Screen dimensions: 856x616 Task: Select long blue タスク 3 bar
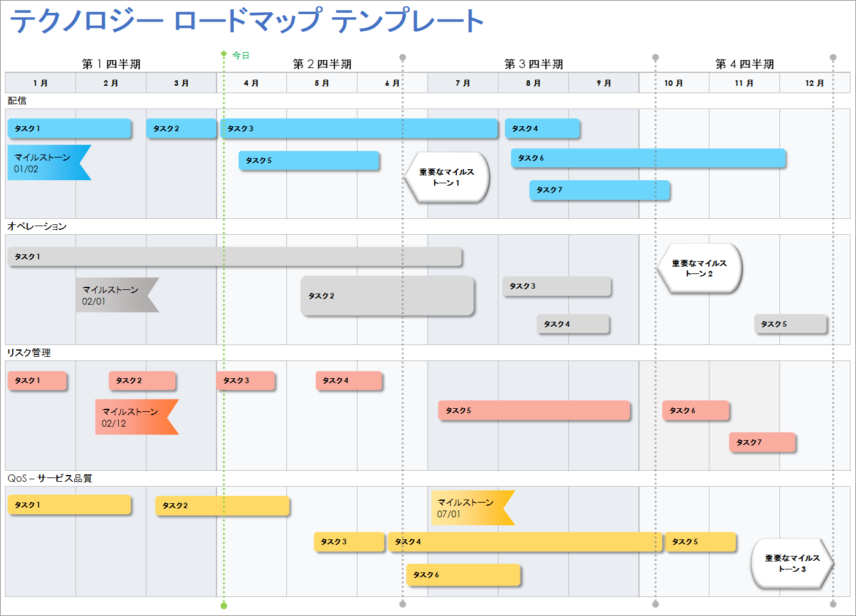pos(359,129)
